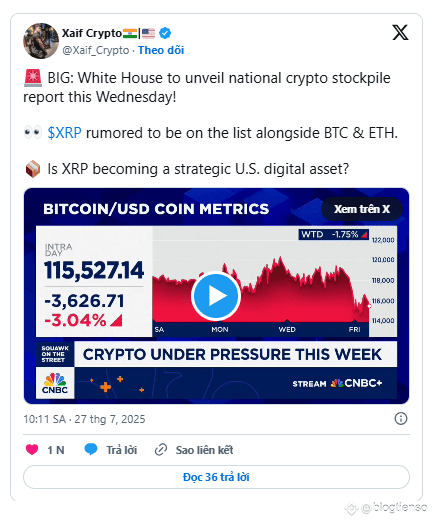Click the copy link chain icon

coord(161,450)
